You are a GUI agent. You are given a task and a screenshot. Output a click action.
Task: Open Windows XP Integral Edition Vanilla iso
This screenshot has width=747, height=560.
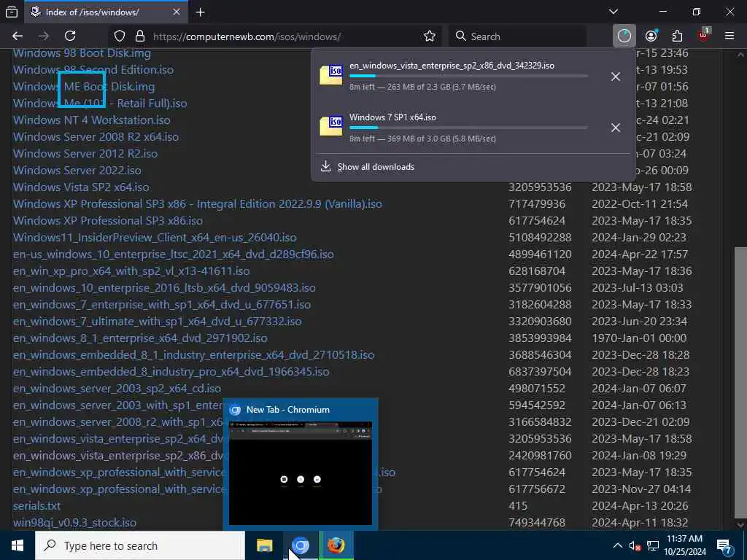(197, 204)
